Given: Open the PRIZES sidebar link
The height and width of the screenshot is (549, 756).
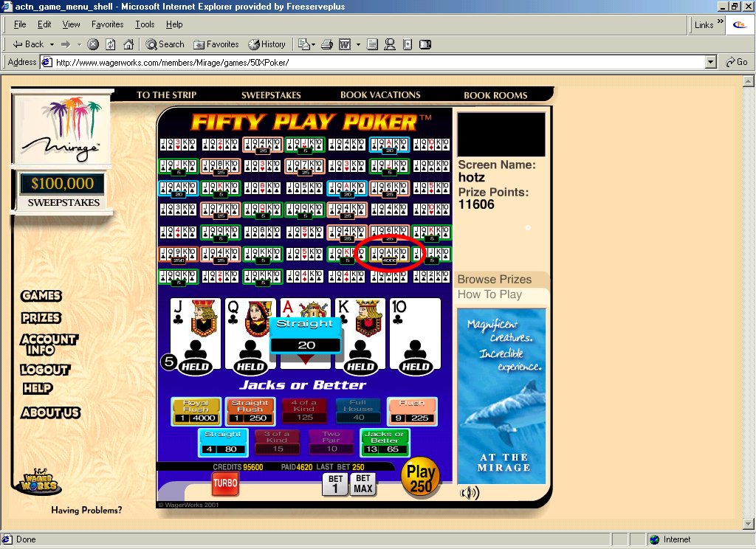Looking at the screenshot, I should [41, 318].
